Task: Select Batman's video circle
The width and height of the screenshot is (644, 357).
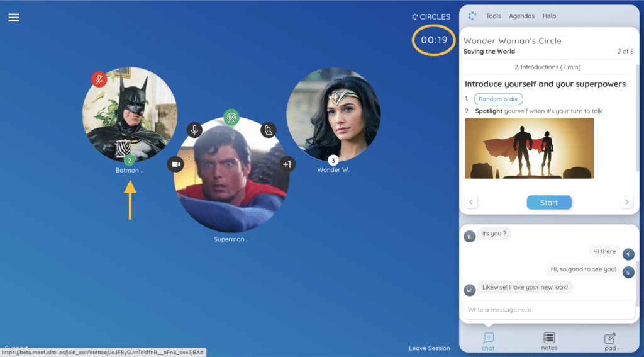Action: pos(130,115)
